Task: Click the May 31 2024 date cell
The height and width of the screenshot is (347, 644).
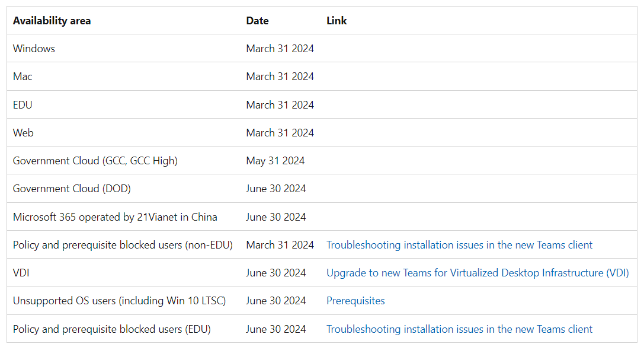Action: (275, 161)
